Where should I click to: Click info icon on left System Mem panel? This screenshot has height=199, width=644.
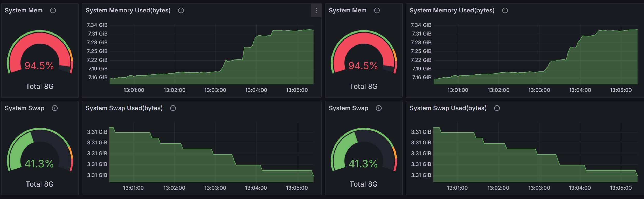pos(53,10)
